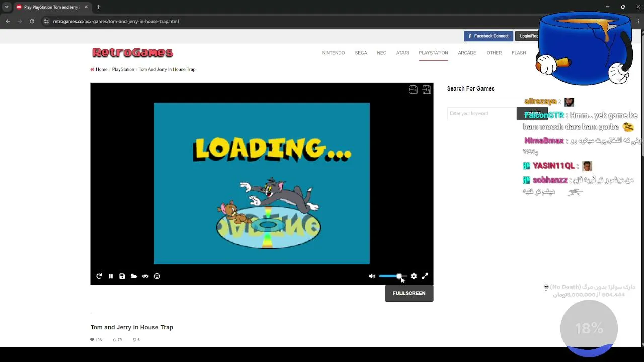Open emulator settings gear
Screen dimensions: 644x362
coord(414,276)
